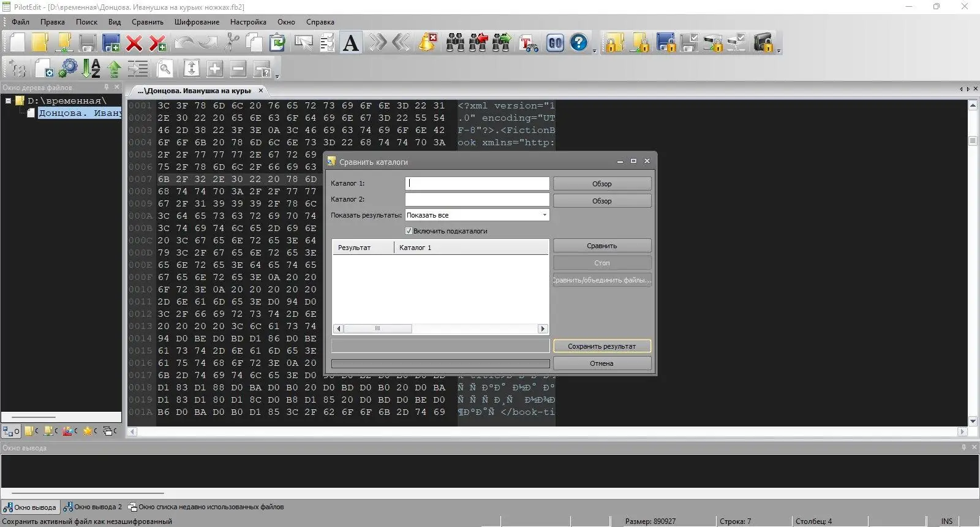Click the clipboard Paste icon
Screen dimensions: 980x527
(277, 43)
